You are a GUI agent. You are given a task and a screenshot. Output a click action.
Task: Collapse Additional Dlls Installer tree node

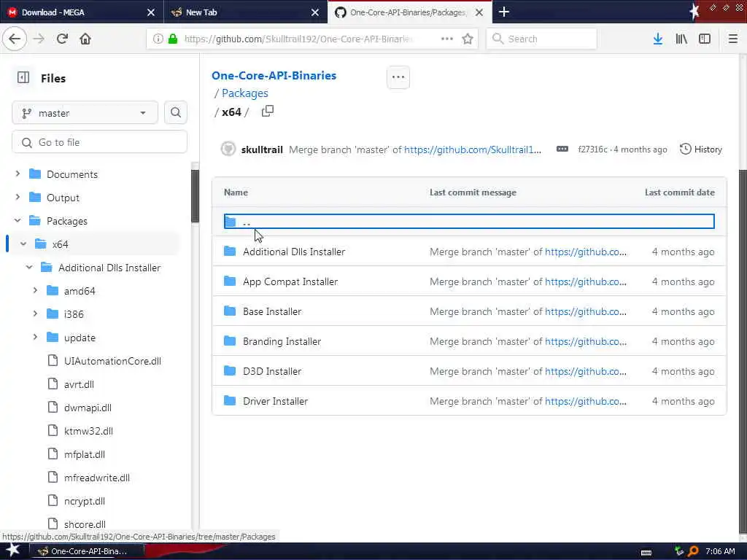[x=29, y=267]
